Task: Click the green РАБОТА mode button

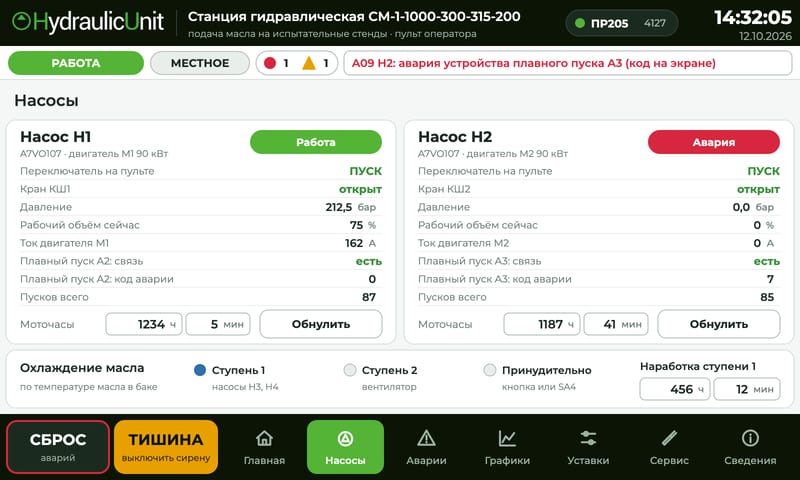Action: tap(76, 63)
